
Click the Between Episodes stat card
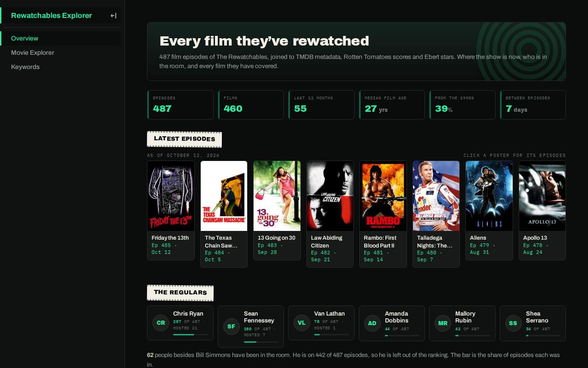pos(533,105)
